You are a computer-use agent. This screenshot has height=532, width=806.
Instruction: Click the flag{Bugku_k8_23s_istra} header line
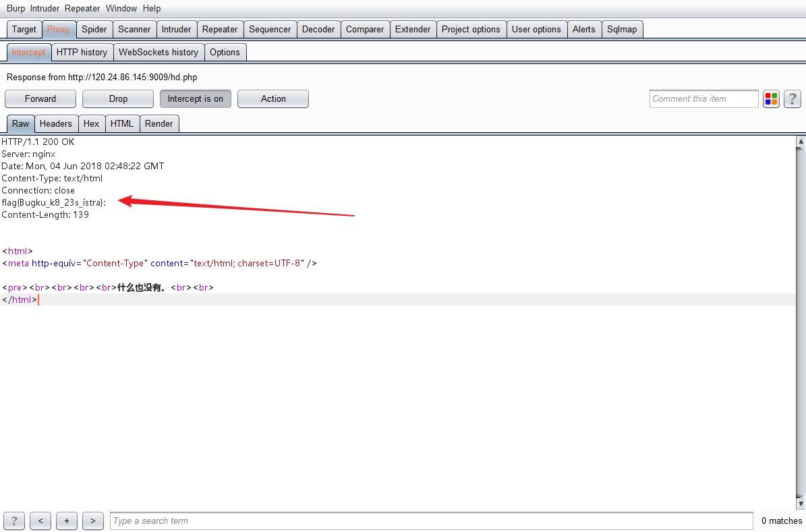coord(53,202)
